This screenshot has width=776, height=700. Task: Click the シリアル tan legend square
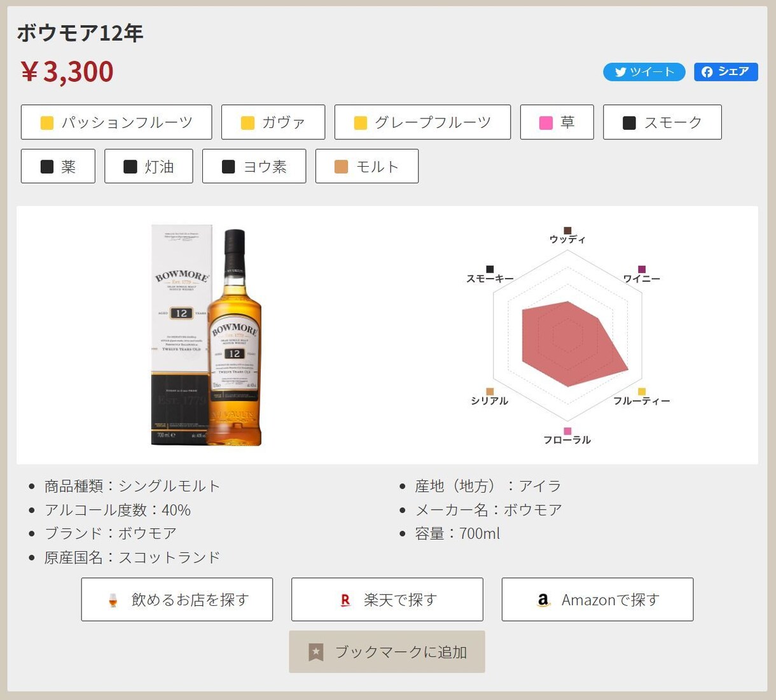tap(490, 391)
